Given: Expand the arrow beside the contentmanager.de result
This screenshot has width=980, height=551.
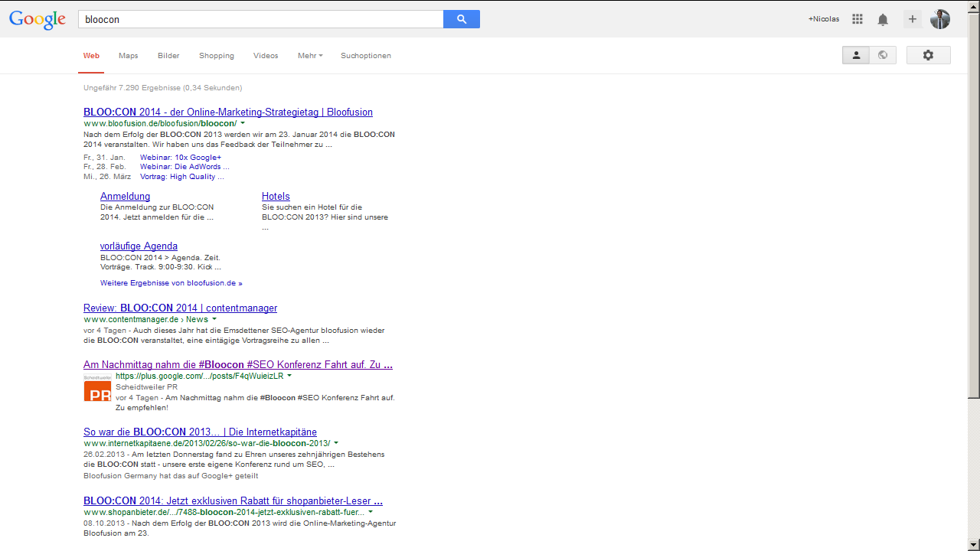Looking at the screenshot, I should pos(214,319).
